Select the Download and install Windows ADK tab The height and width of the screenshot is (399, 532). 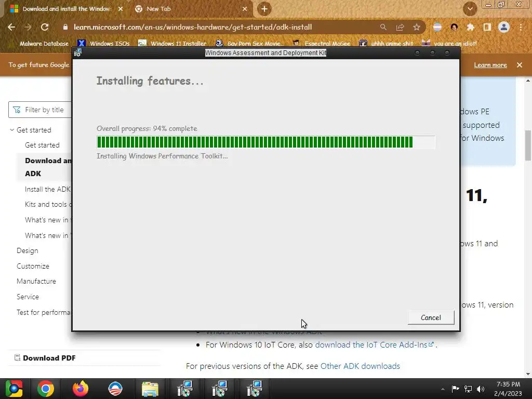(67, 9)
